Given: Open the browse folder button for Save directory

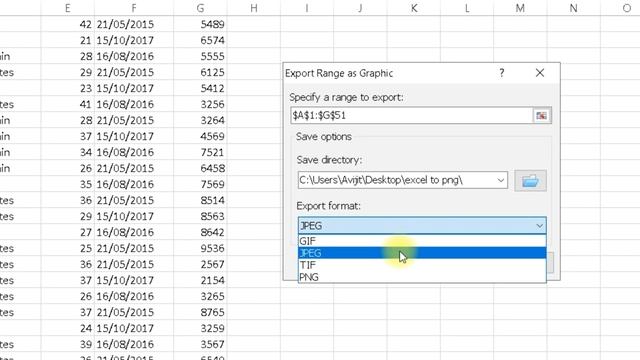Looking at the screenshot, I should pos(530,180).
